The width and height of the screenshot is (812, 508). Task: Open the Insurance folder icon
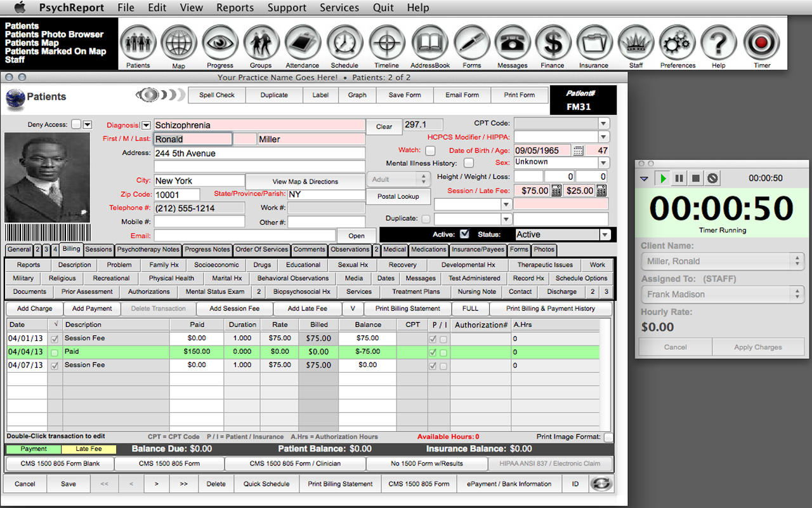click(x=594, y=43)
